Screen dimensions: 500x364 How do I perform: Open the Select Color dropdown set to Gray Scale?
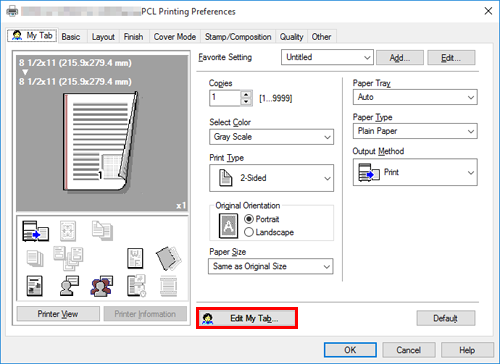click(271, 137)
